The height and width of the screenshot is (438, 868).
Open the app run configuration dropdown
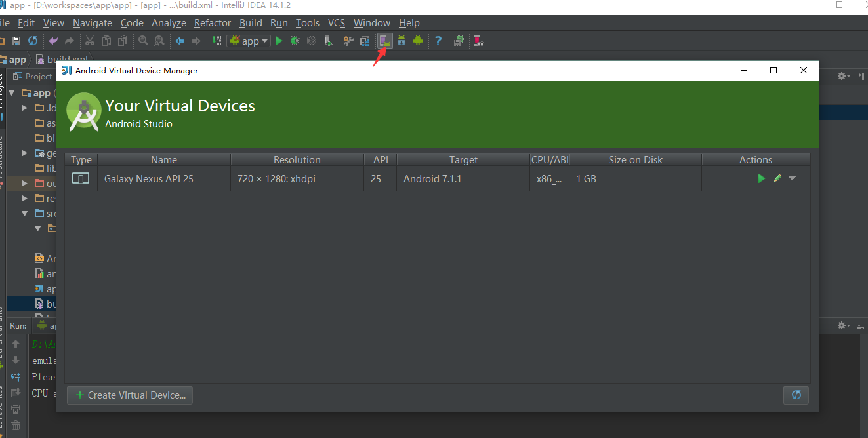249,41
